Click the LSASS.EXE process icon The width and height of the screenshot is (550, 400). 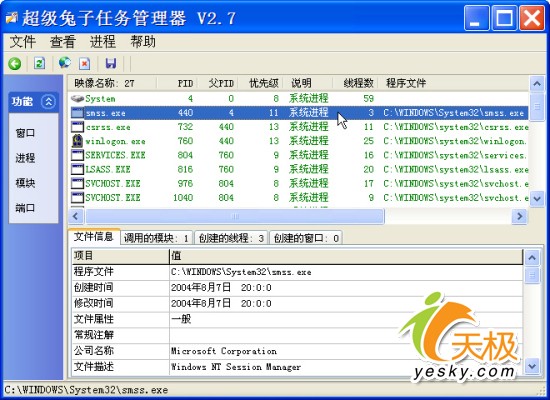[77, 169]
